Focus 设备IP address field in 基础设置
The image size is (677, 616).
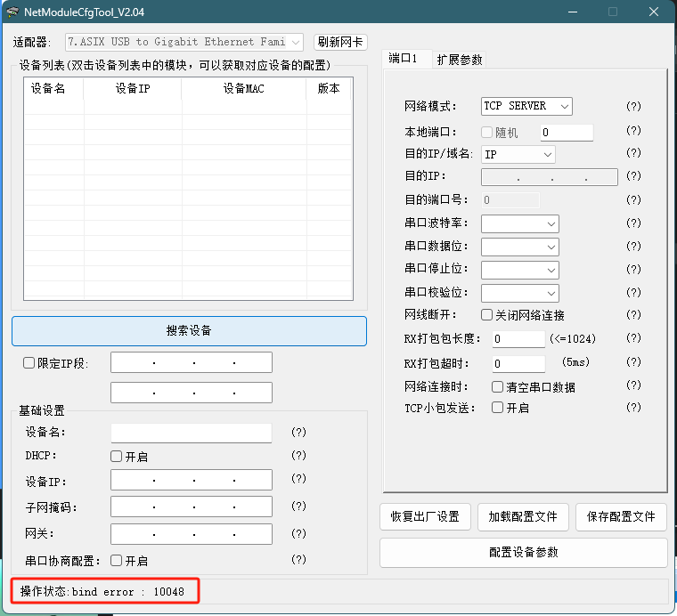point(192,480)
